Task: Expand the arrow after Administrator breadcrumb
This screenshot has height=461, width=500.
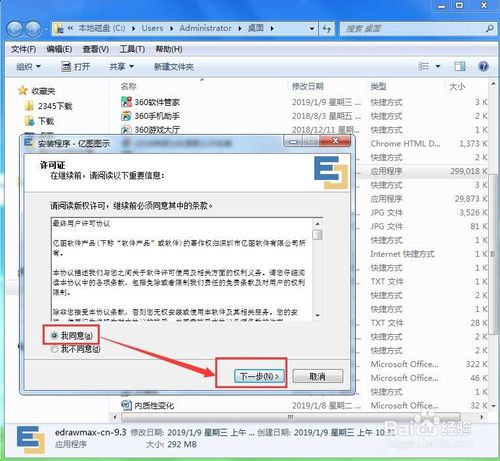Action: pos(240,29)
